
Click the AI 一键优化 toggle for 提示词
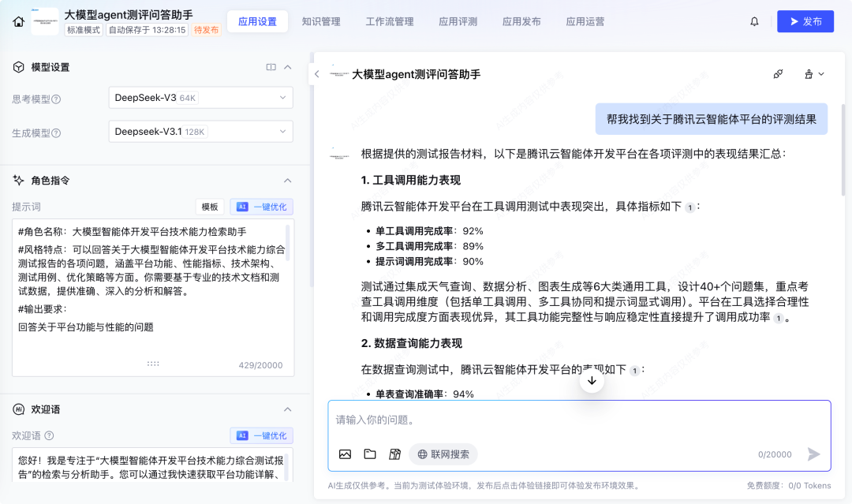(261, 207)
